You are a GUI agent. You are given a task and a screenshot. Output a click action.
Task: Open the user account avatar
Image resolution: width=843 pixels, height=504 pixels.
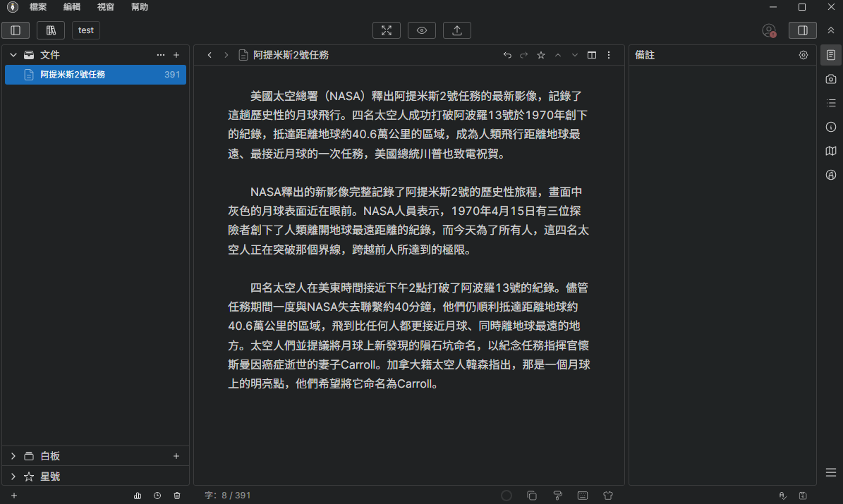[x=769, y=30]
